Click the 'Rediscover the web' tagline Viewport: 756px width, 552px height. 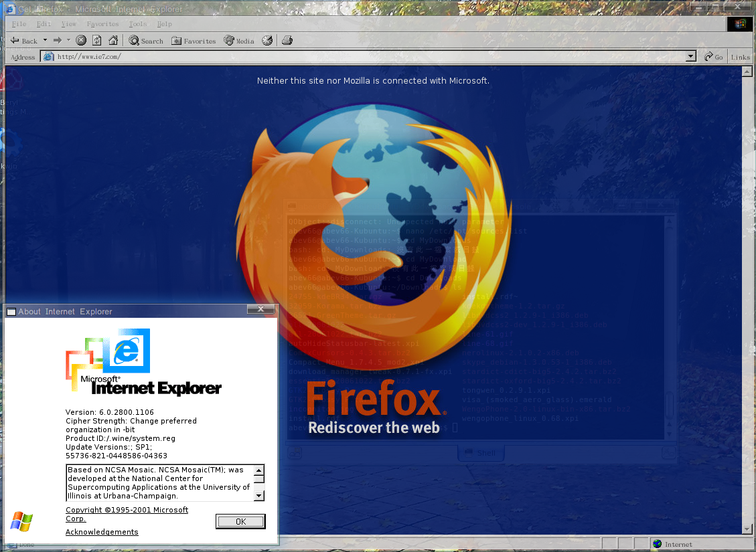point(374,428)
